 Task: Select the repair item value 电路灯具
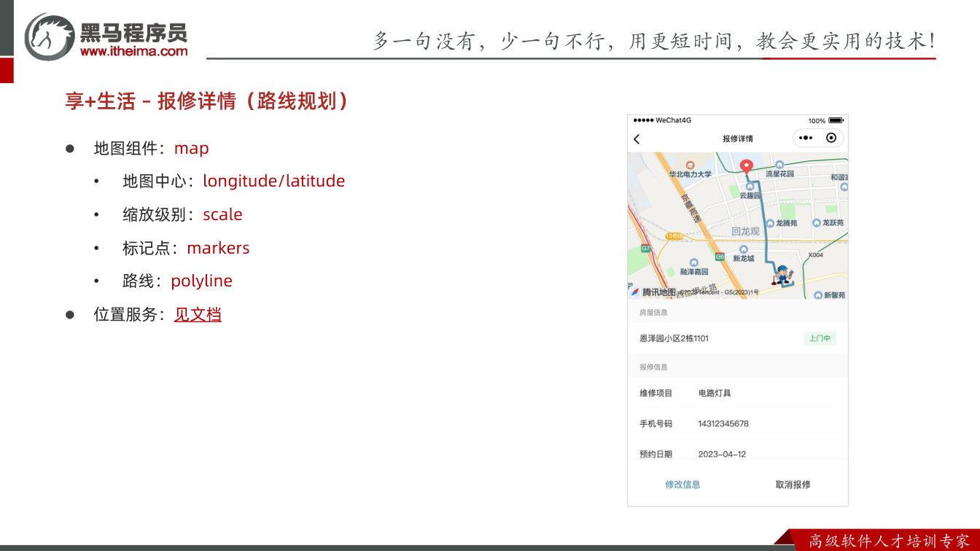point(715,394)
